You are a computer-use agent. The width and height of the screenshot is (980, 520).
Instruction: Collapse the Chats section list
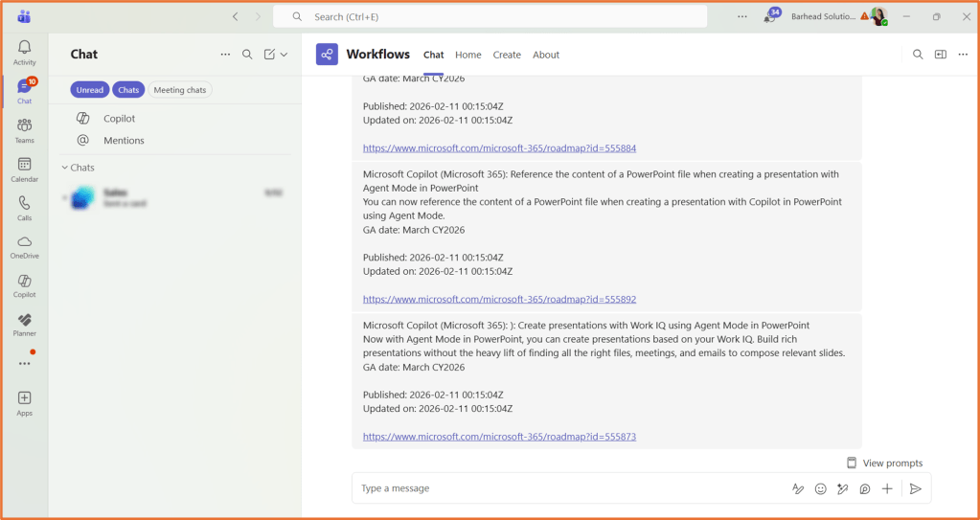(x=65, y=168)
